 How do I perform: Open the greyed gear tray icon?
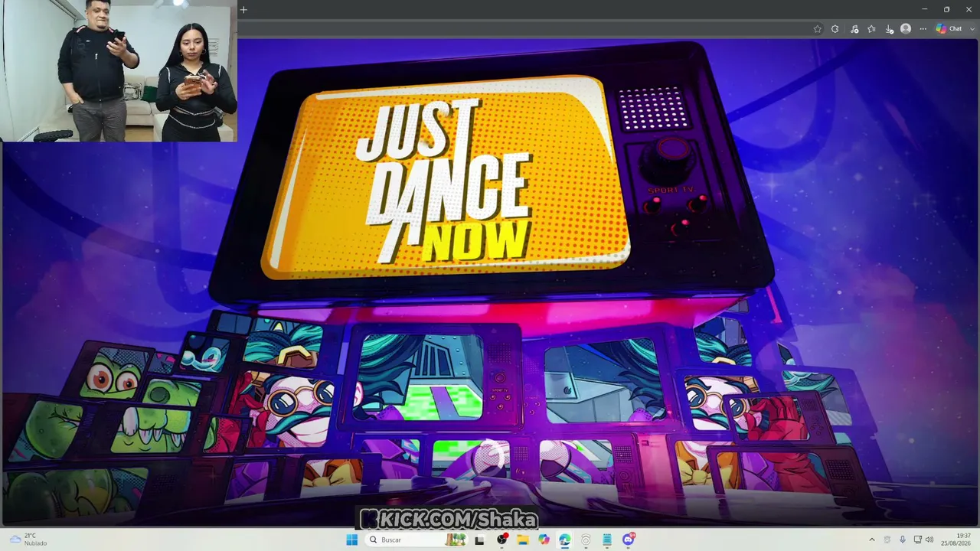[887, 540]
